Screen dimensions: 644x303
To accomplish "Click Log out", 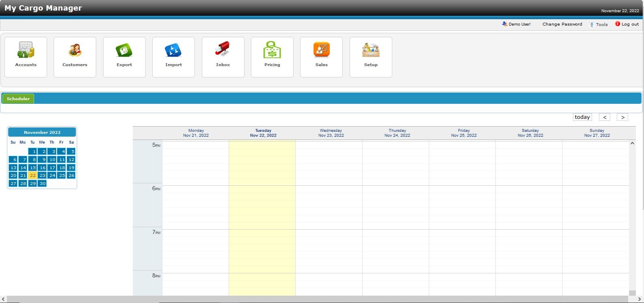I will click(x=627, y=24).
